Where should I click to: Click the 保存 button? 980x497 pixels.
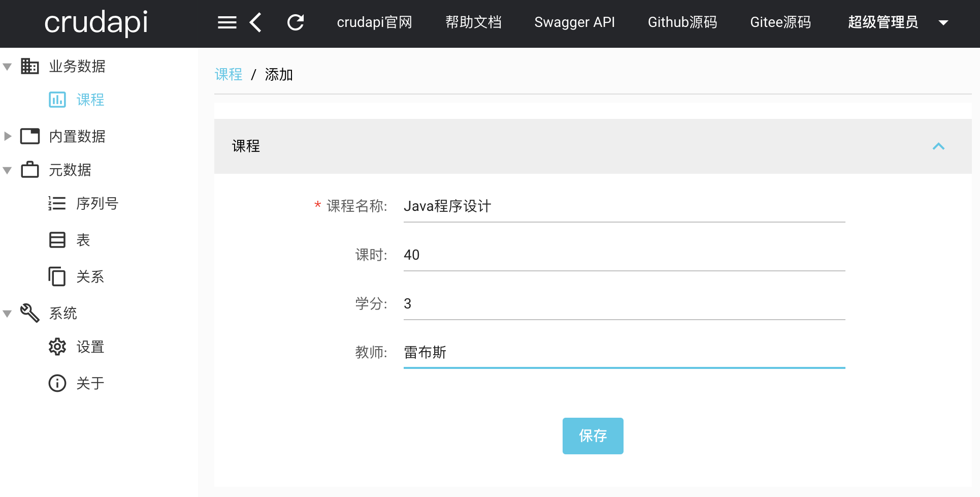tap(593, 436)
